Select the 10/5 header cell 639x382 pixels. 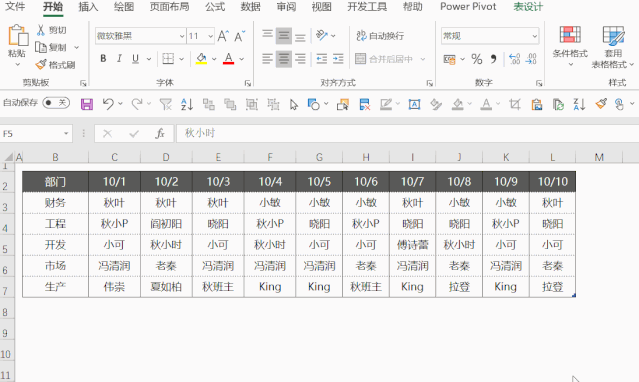(319, 181)
